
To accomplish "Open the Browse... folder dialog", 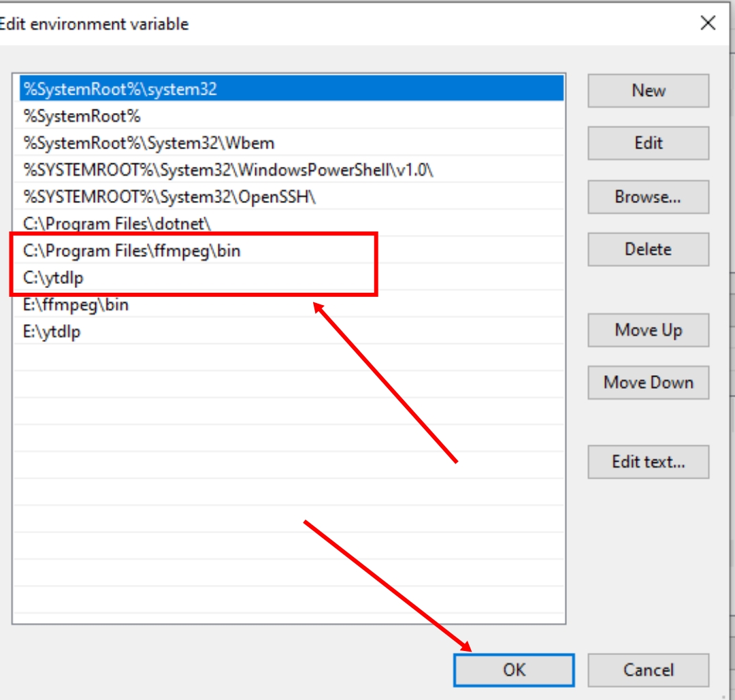I will tap(648, 197).
